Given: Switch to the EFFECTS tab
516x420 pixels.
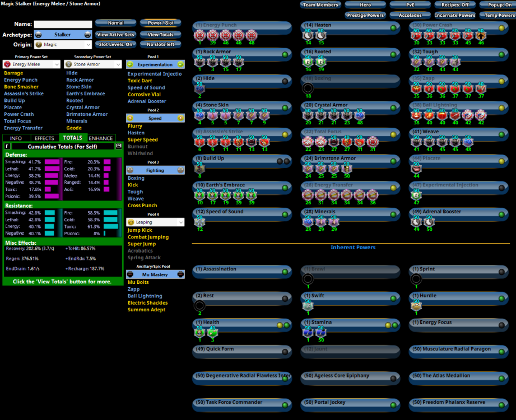Looking at the screenshot, I should tap(44, 138).
